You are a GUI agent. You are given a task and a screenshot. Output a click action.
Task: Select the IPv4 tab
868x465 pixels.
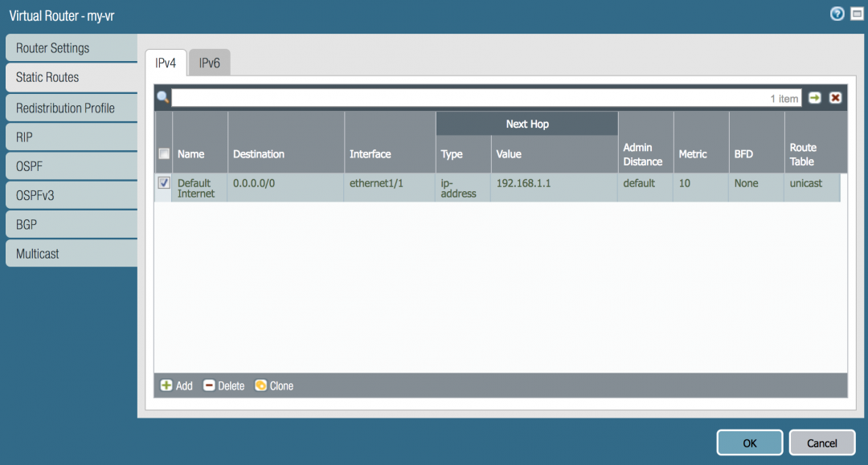pyautogui.click(x=166, y=63)
